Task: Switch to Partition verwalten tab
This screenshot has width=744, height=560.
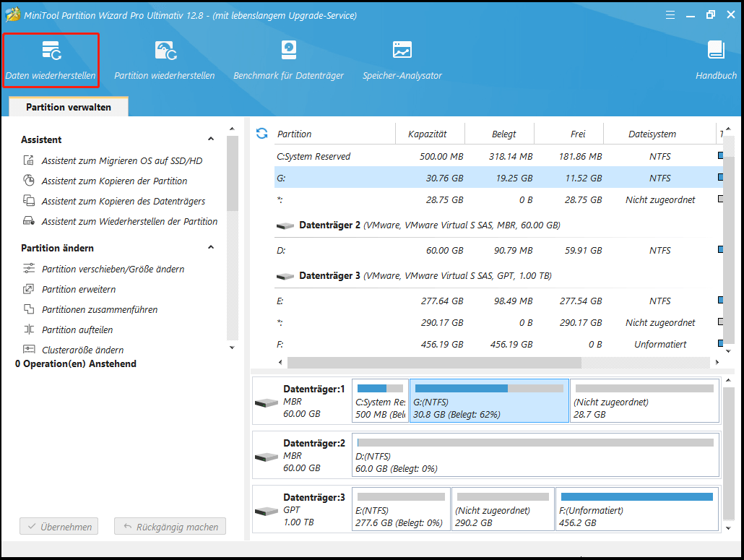Action: pyautogui.click(x=69, y=107)
